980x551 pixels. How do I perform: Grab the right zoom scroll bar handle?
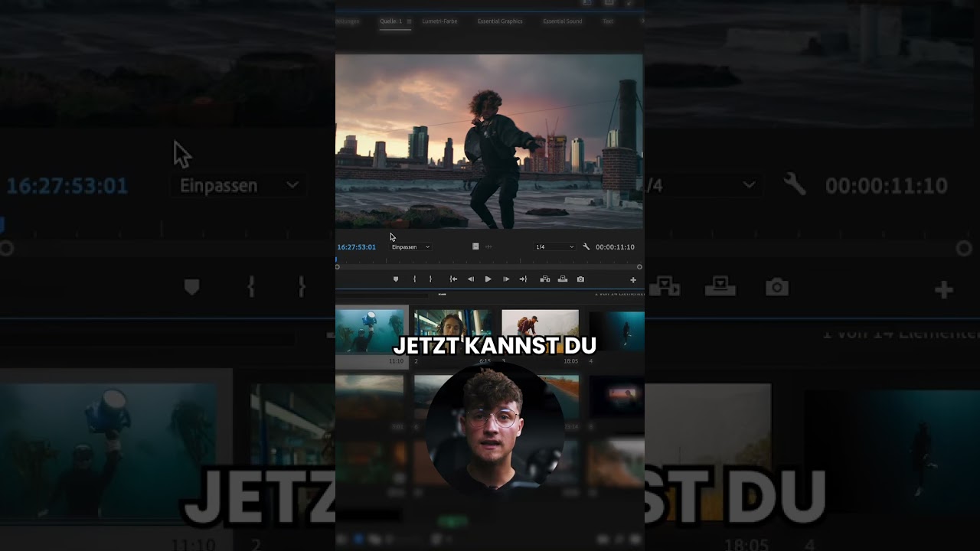639,267
